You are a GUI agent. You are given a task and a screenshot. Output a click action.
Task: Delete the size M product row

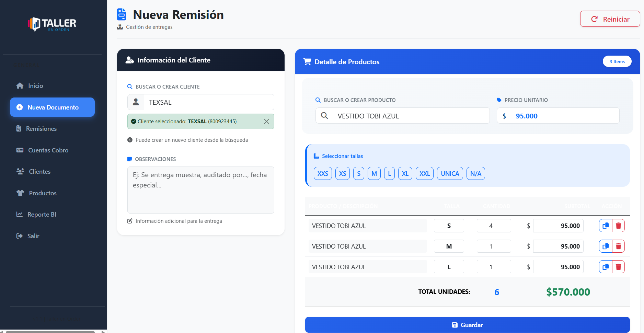tap(618, 246)
